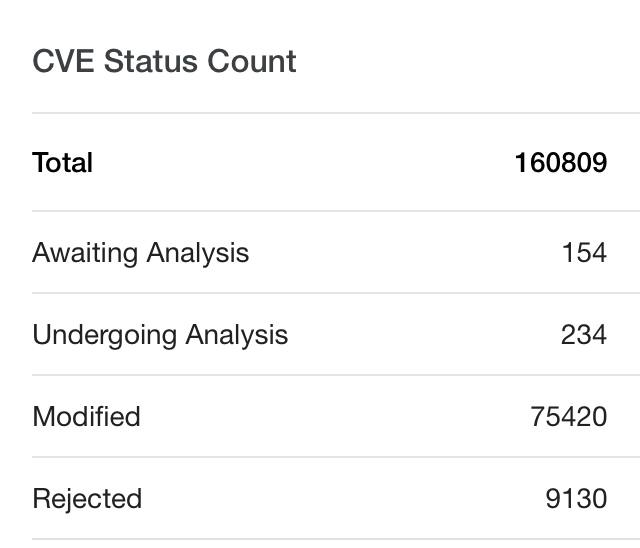Click blank area between Awaiting Analysis and 154

pyautogui.click(x=400, y=253)
